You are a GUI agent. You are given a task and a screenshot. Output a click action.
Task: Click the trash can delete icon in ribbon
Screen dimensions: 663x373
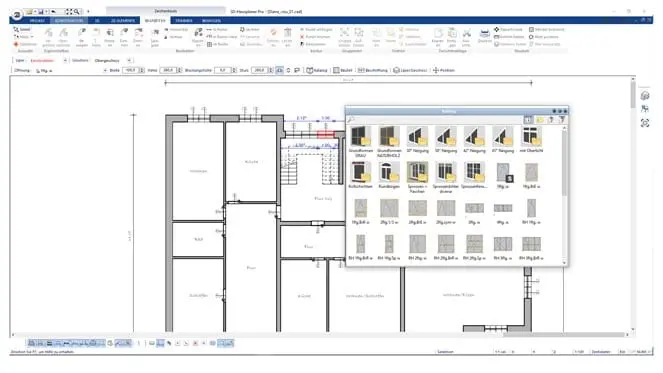[288, 33]
